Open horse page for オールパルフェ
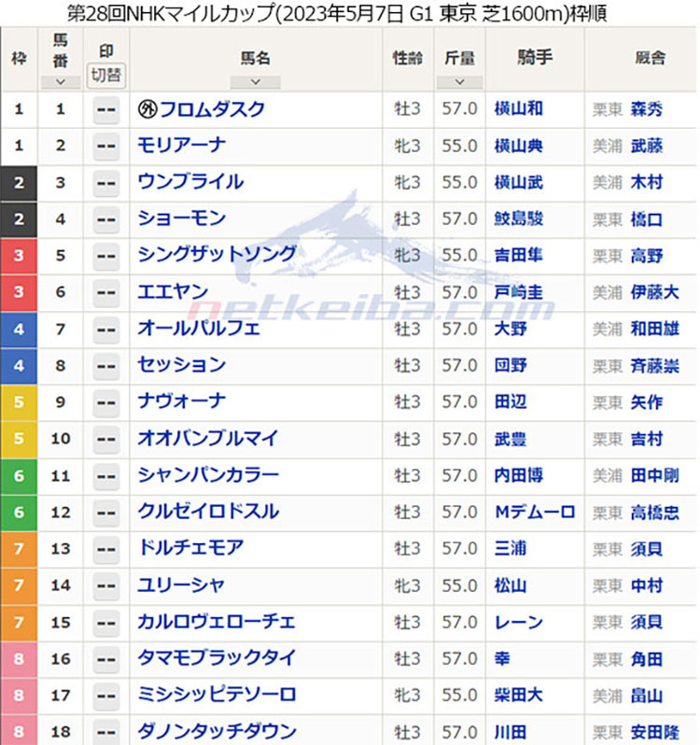Image resolution: width=700 pixels, height=745 pixels. click(x=199, y=329)
